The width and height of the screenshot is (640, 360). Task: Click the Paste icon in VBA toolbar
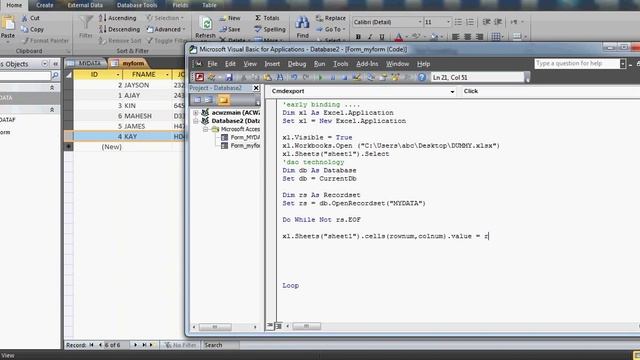click(267, 77)
